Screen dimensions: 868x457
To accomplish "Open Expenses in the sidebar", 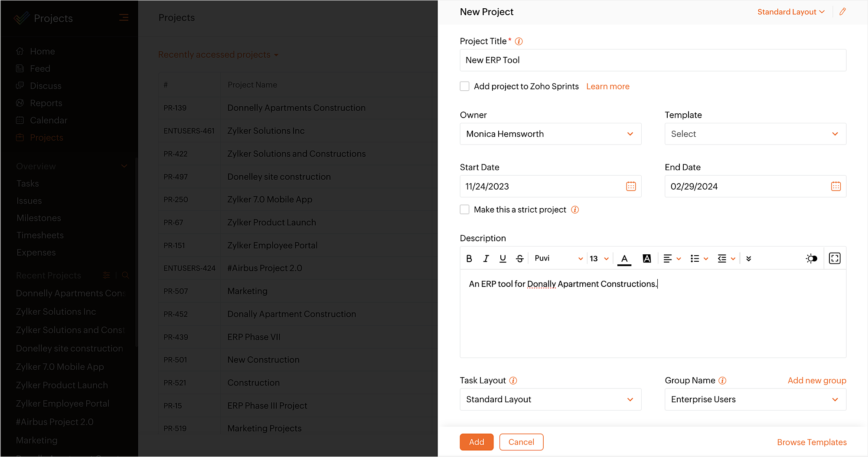I will tap(36, 253).
